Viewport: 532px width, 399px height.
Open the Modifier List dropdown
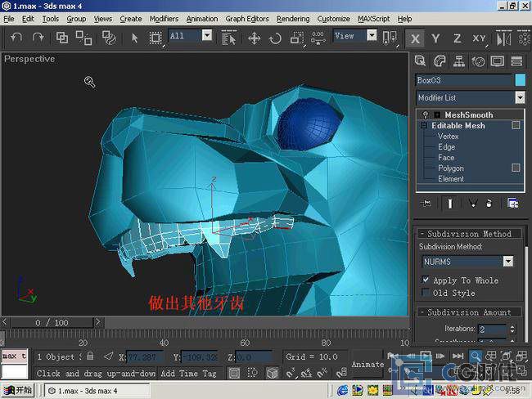click(520, 97)
